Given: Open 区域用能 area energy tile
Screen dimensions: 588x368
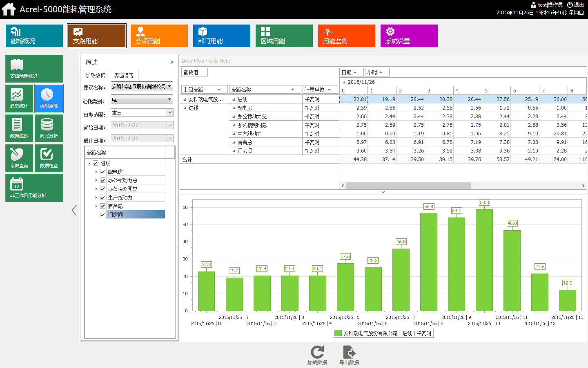Looking at the screenshot, I should point(284,36).
